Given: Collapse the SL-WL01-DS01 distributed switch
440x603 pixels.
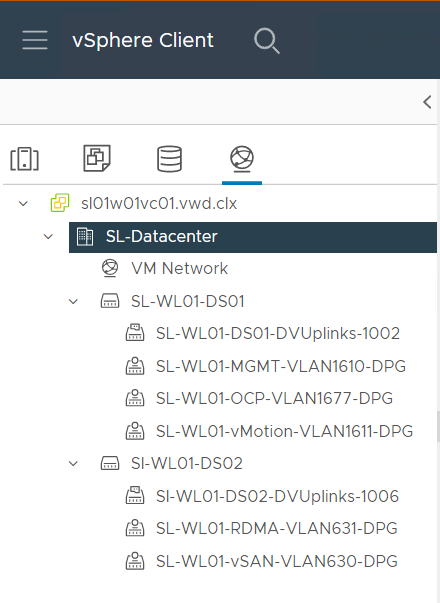Looking at the screenshot, I should pyautogui.click(x=73, y=302).
